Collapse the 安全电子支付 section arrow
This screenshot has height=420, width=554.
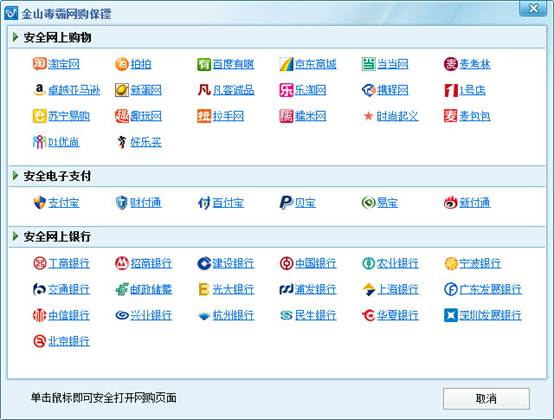15,176
